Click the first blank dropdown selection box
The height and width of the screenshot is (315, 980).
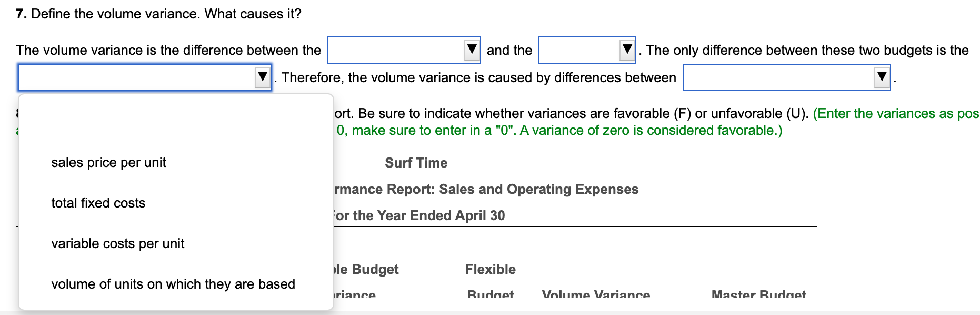pyautogui.click(x=395, y=50)
